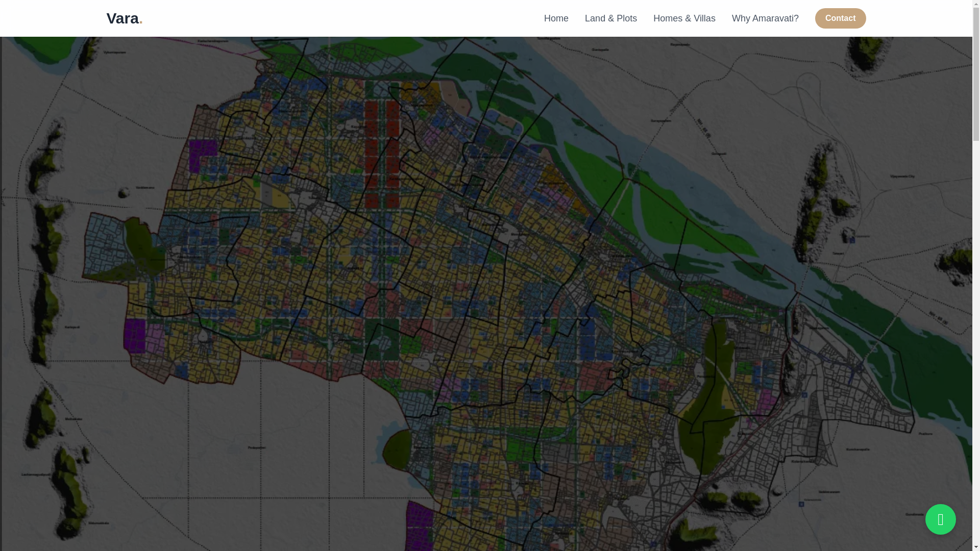Open the Why Amaravati? page

pos(765,18)
